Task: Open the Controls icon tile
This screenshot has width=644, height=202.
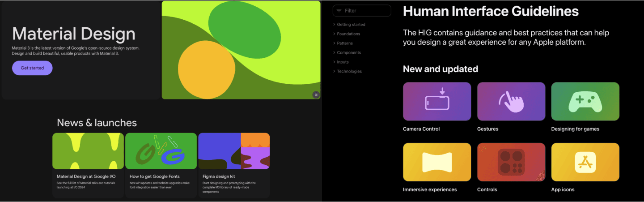Action: click(511, 162)
